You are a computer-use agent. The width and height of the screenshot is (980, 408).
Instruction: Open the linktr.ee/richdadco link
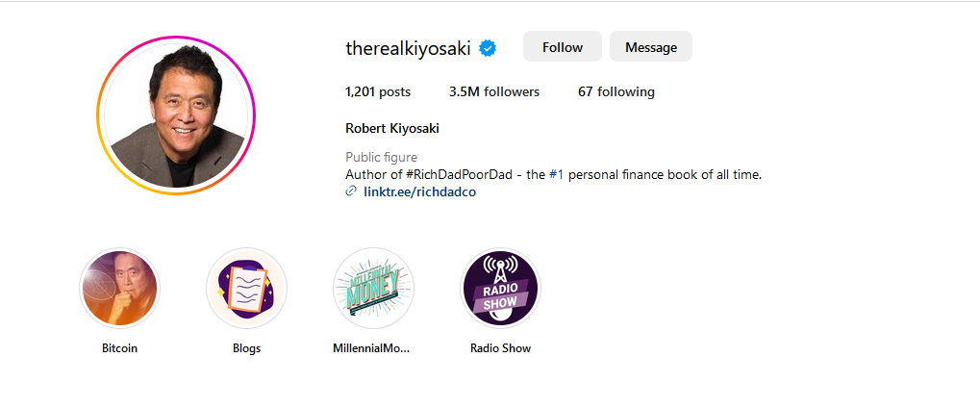(420, 192)
